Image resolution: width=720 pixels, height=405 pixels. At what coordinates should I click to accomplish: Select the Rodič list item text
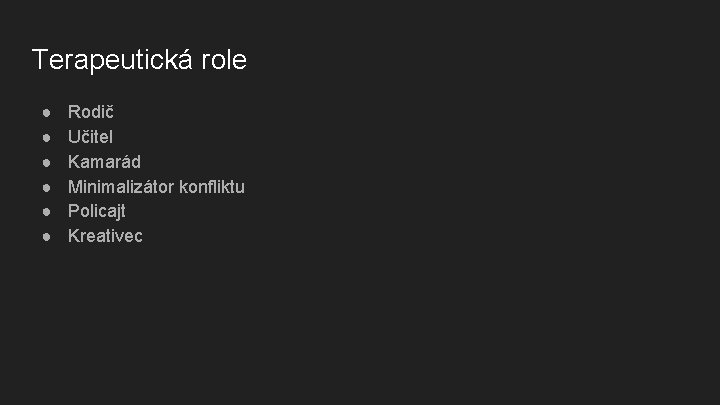pos(90,112)
